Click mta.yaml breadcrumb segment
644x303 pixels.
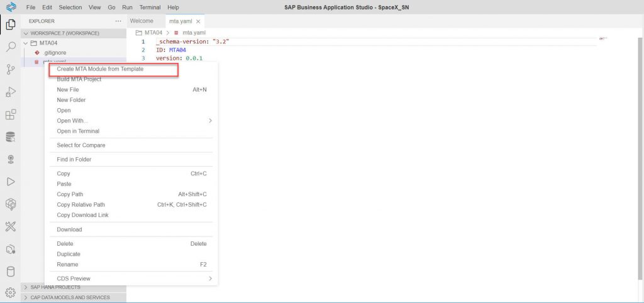point(194,33)
